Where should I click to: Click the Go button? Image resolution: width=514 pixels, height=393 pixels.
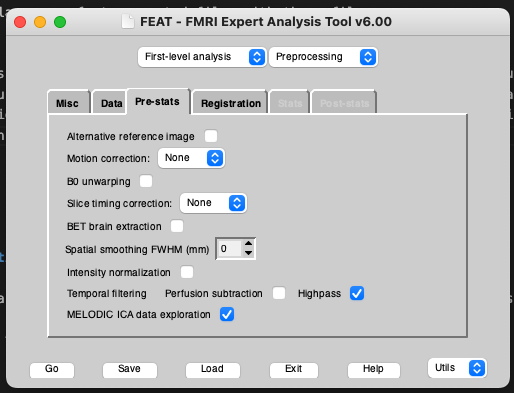coord(52,369)
